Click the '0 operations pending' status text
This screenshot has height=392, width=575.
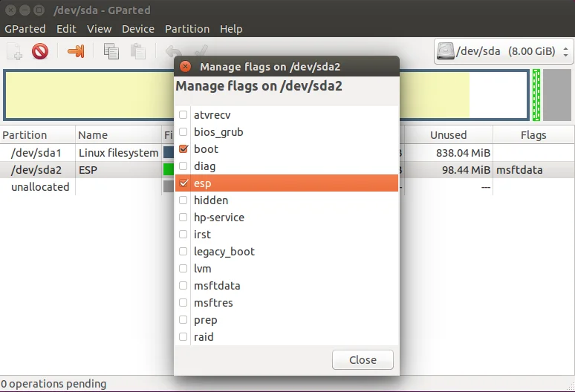point(53,384)
